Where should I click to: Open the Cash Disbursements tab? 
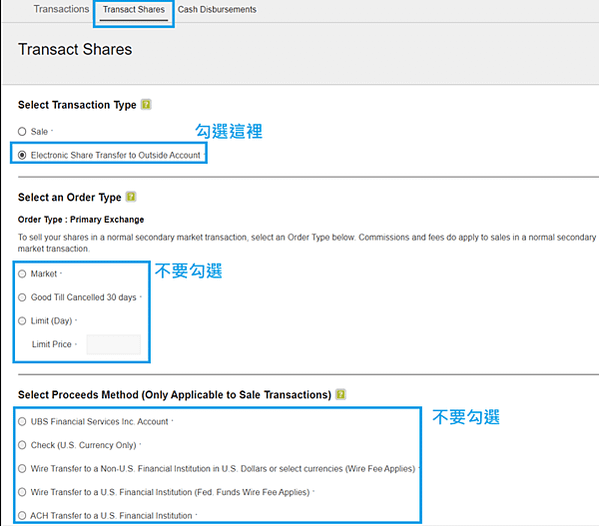pos(217,9)
